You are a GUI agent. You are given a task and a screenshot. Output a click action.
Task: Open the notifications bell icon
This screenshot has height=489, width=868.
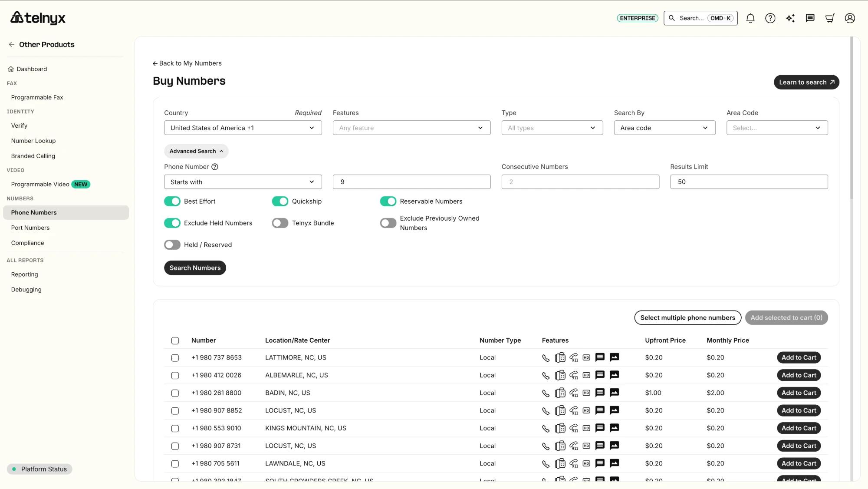tap(750, 18)
